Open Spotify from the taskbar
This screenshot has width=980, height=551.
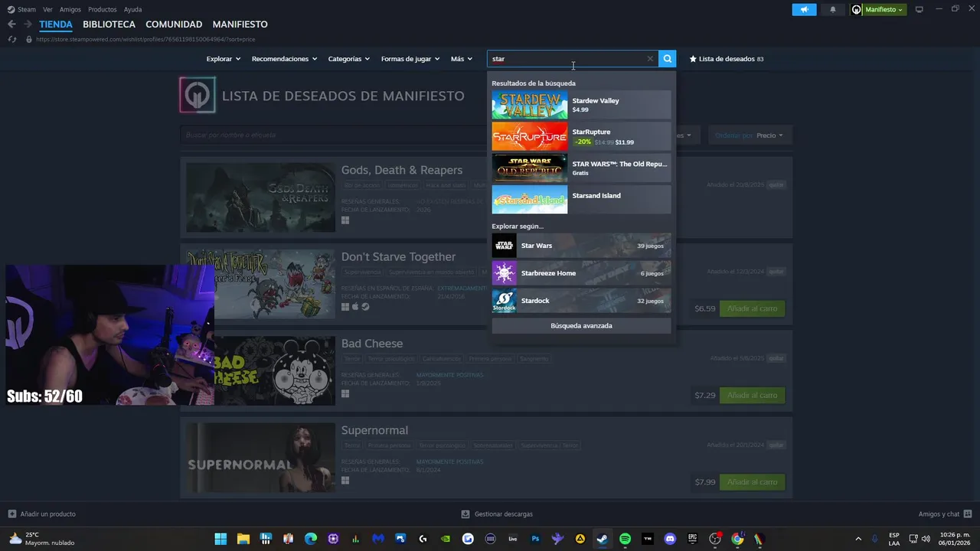point(625,539)
